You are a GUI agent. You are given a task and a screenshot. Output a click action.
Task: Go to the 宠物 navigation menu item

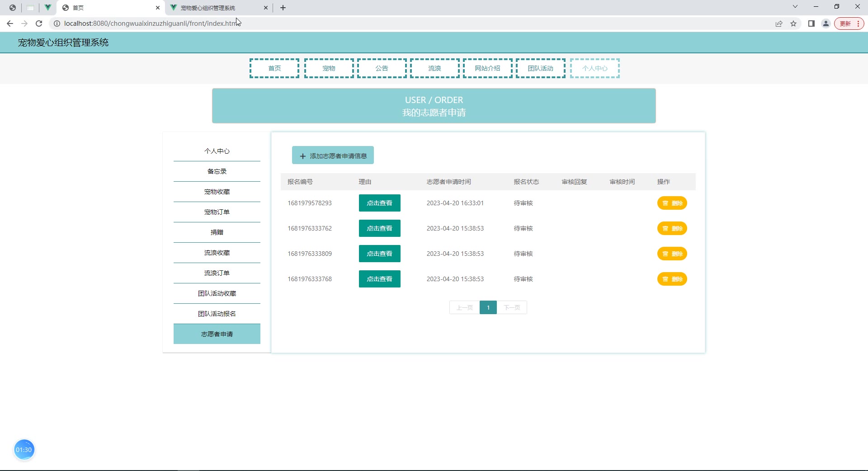pyautogui.click(x=329, y=68)
